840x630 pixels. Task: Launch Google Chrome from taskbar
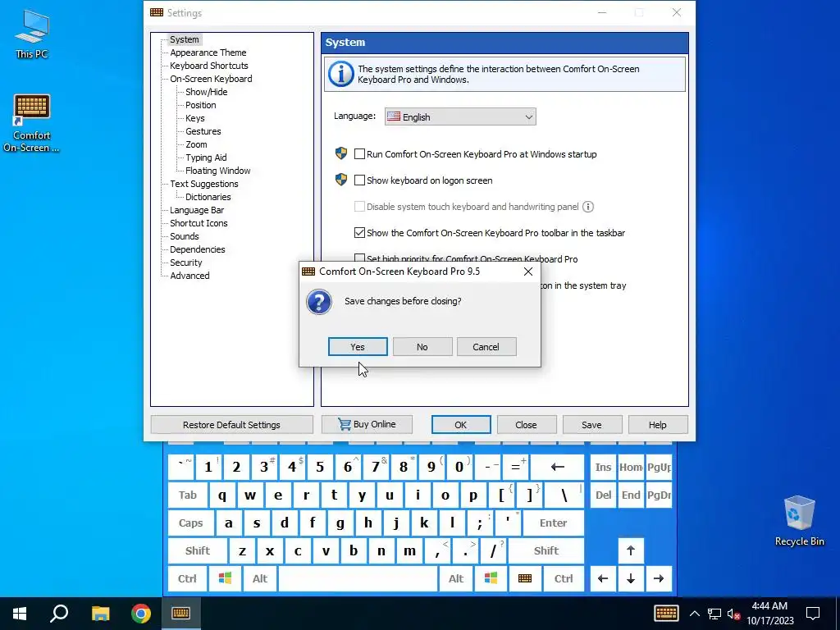[141, 614]
